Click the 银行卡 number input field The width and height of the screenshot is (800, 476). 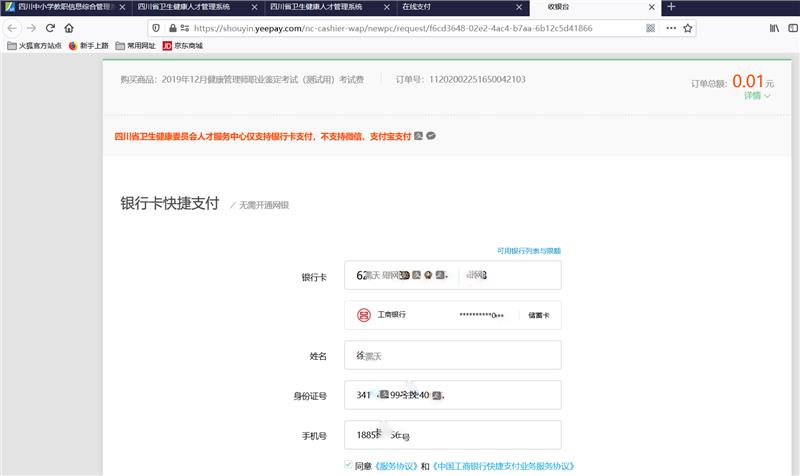453,275
